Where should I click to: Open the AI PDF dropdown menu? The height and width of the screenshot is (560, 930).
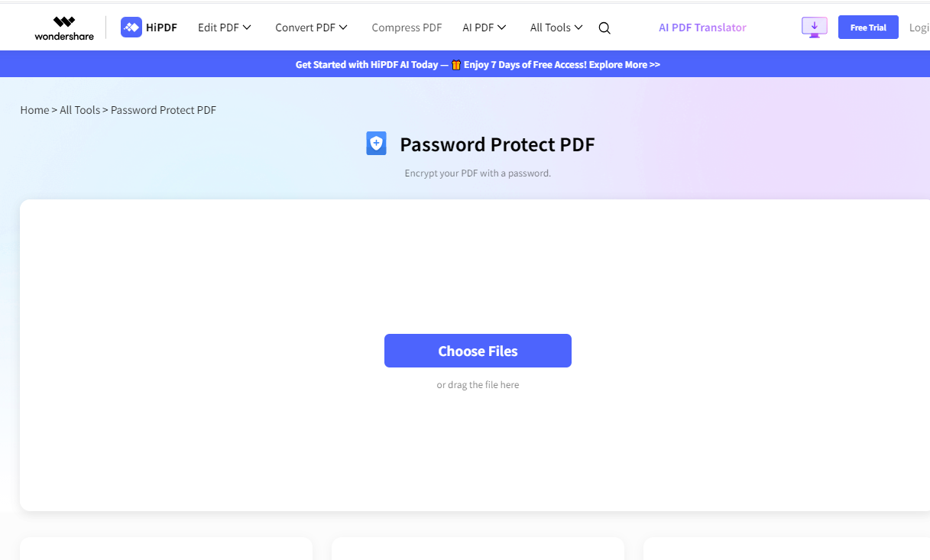pyautogui.click(x=484, y=28)
